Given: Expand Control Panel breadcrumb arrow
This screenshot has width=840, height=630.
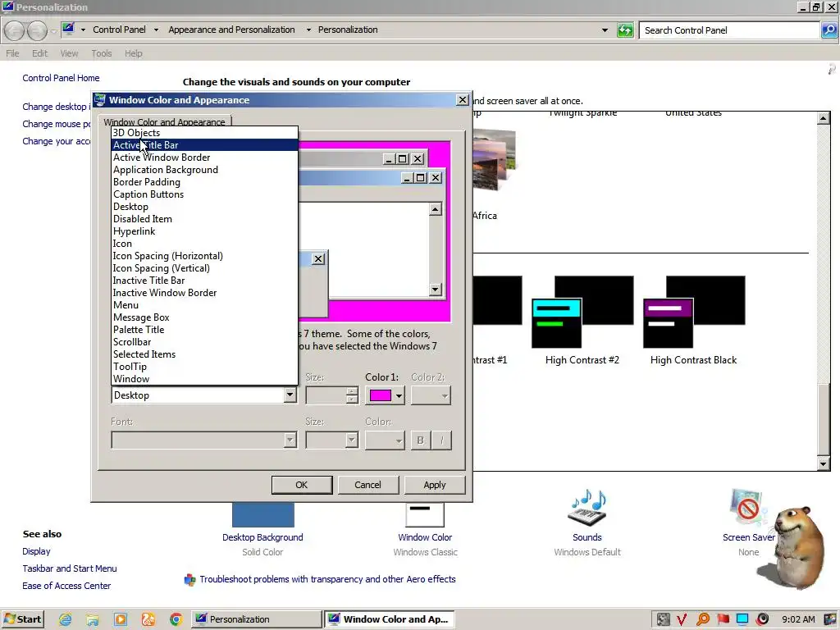Looking at the screenshot, I should [156, 30].
